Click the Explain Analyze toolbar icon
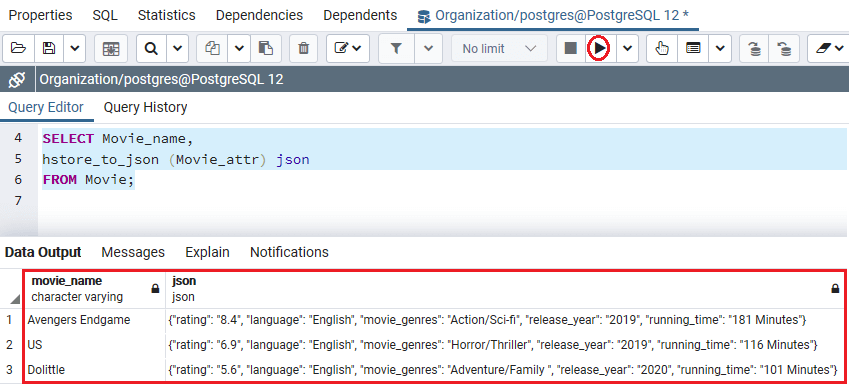849x386 pixels. point(693,48)
